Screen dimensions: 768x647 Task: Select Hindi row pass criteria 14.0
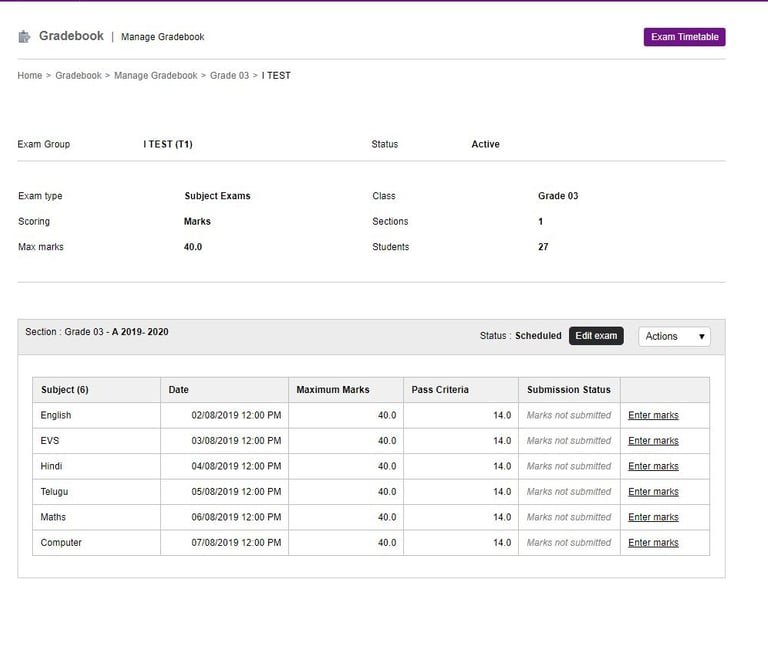502,466
